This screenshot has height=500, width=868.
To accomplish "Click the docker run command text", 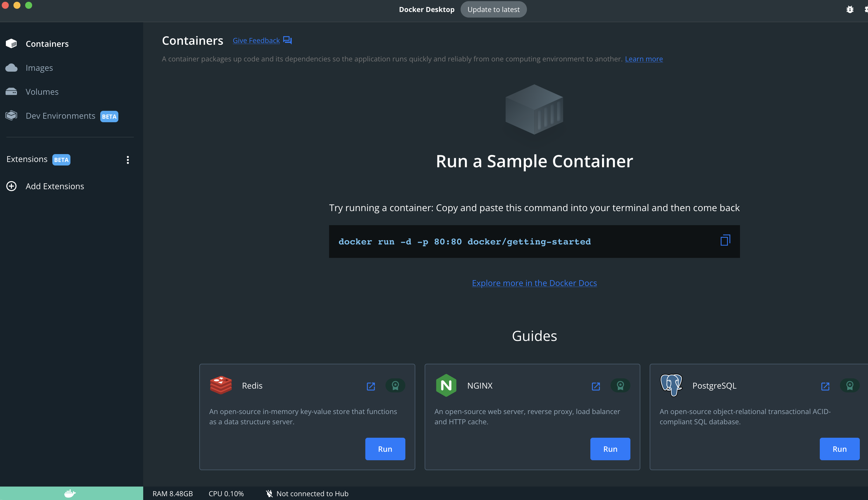I will [x=465, y=242].
